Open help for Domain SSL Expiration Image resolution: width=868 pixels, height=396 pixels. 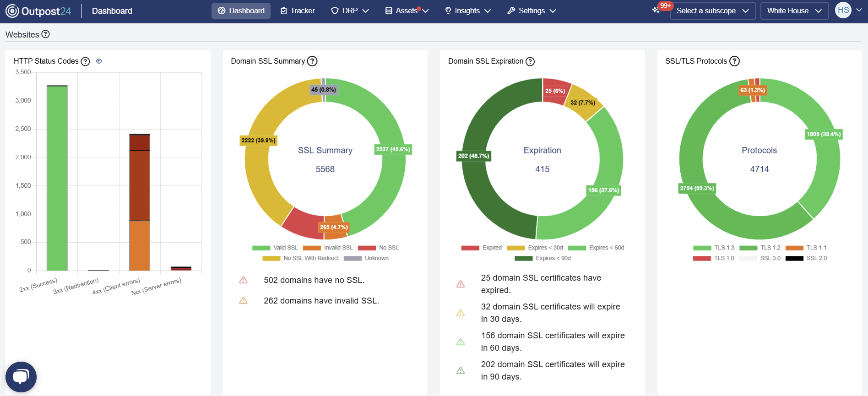(530, 61)
